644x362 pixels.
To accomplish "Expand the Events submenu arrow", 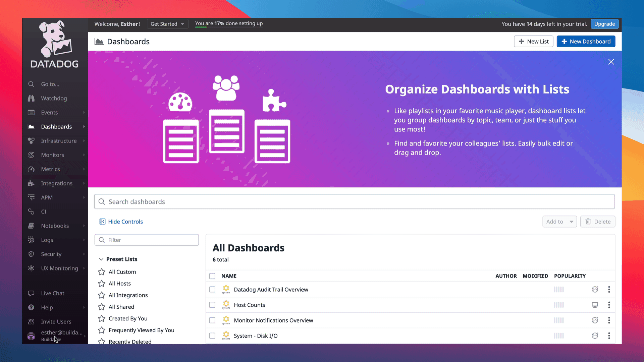I will coord(84,113).
